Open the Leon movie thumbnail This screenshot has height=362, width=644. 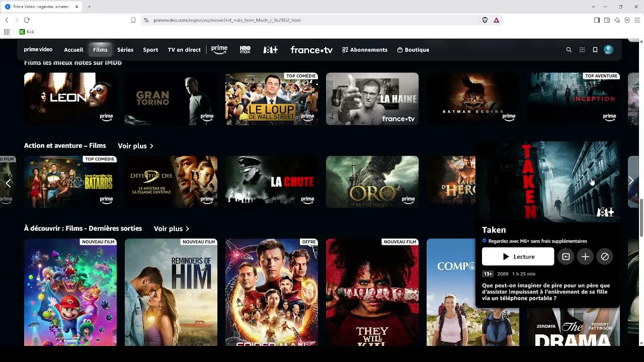pos(70,99)
